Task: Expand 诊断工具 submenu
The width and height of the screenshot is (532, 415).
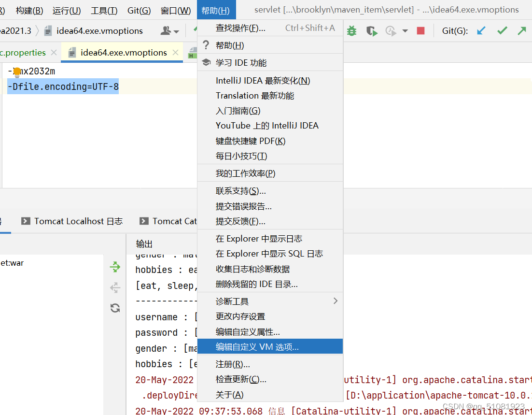Action: [x=270, y=301]
